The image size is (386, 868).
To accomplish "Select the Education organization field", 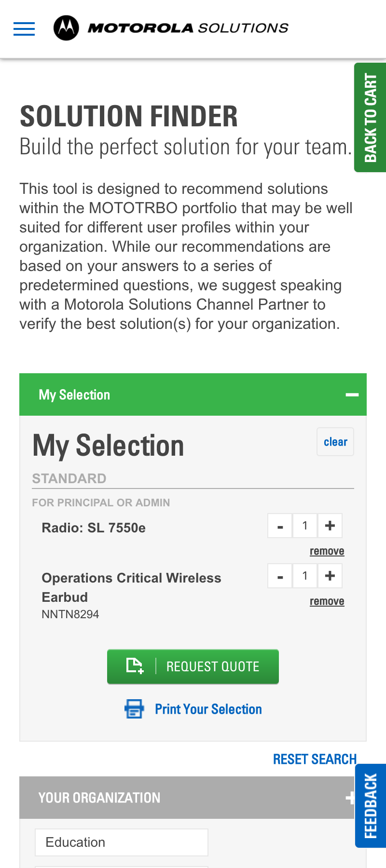I will tap(122, 842).
